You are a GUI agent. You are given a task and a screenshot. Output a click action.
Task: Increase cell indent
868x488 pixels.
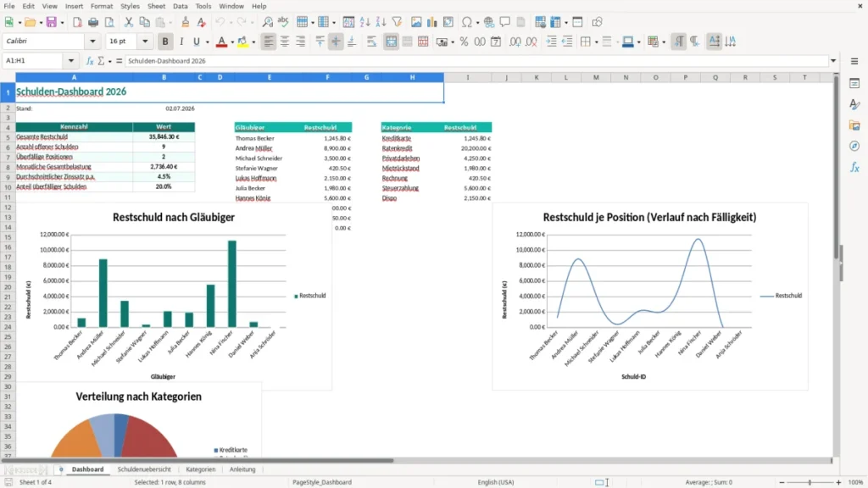tap(551, 42)
